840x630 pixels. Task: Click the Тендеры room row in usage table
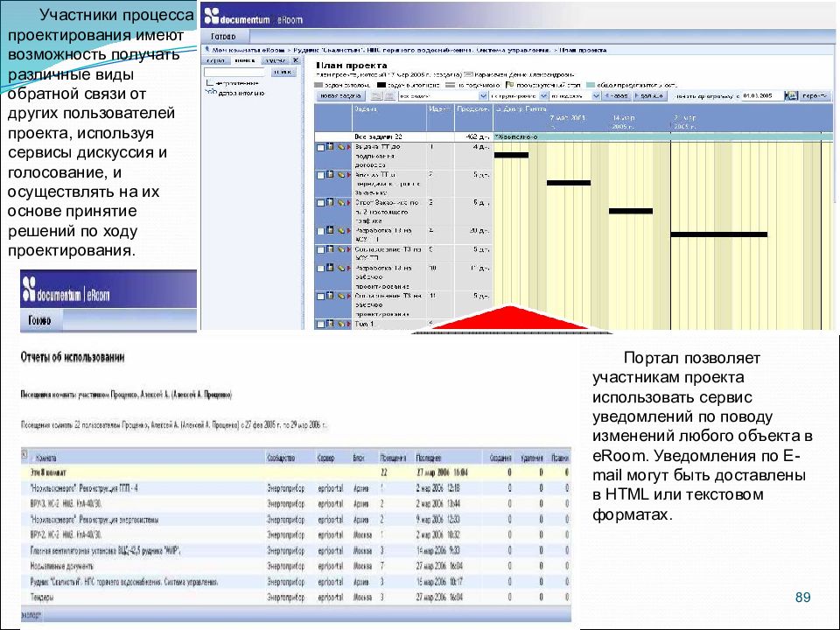[296, 597]
